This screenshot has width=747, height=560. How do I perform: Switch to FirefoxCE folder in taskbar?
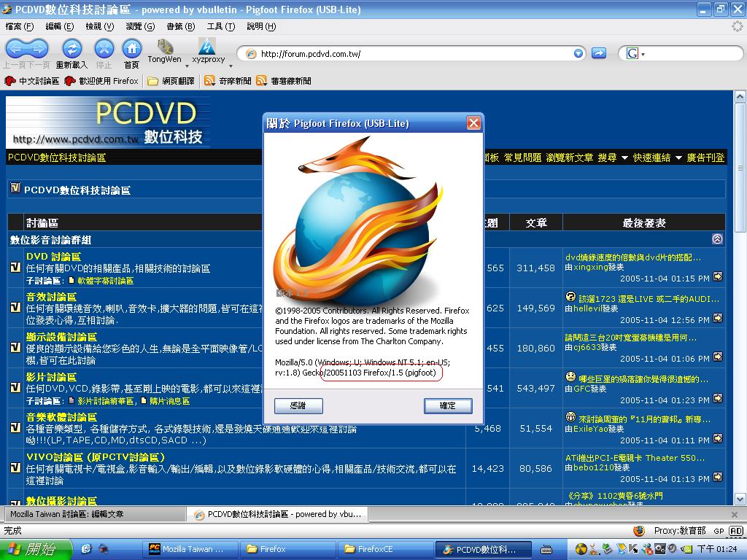click(x=385, y=549)
